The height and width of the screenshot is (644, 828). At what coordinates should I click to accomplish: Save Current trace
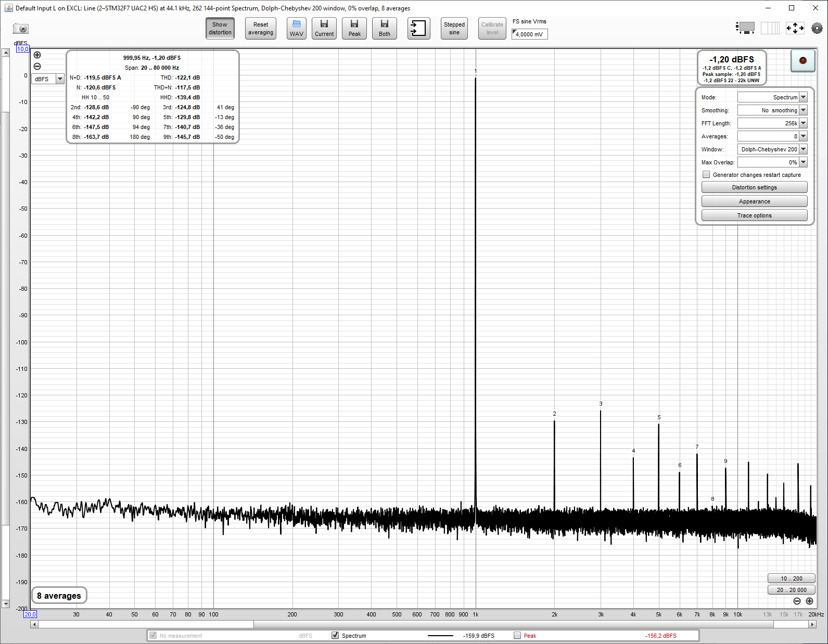pos(324,29)
